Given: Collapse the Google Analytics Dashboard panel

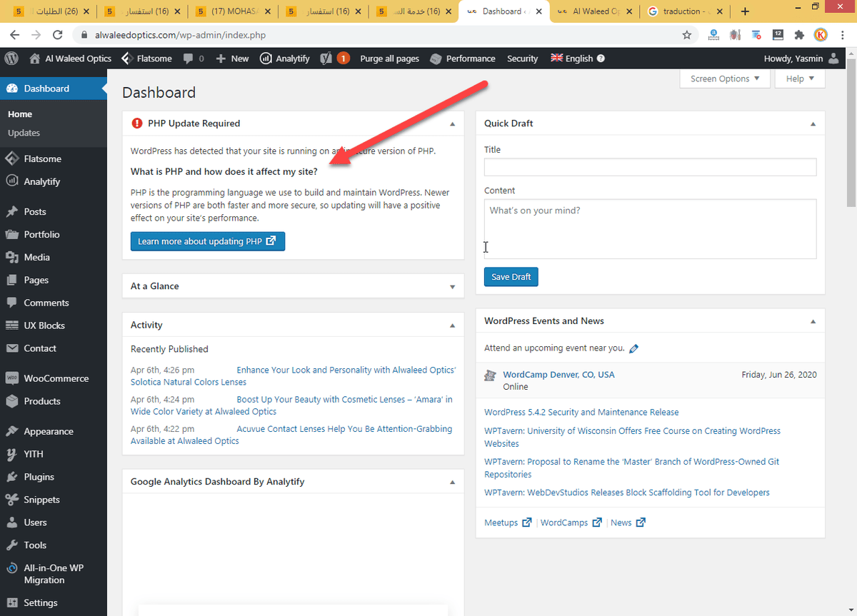Looking at the screenshot, I should click(452, 482).
